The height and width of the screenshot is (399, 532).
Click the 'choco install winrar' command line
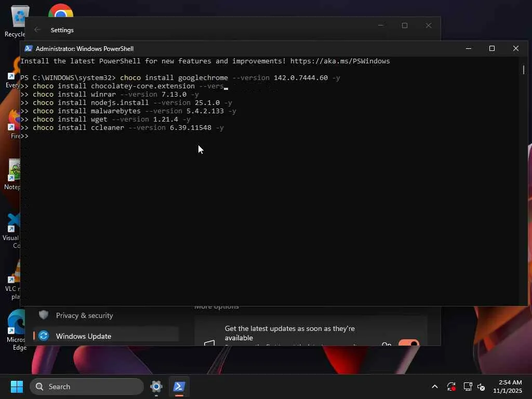[110, 95]
